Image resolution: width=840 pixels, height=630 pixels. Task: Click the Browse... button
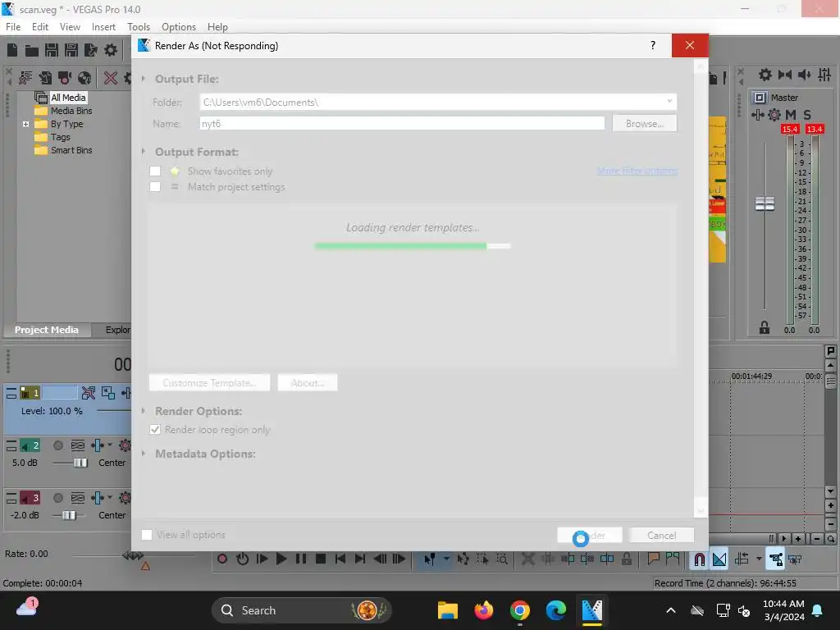tap(645, 123)
